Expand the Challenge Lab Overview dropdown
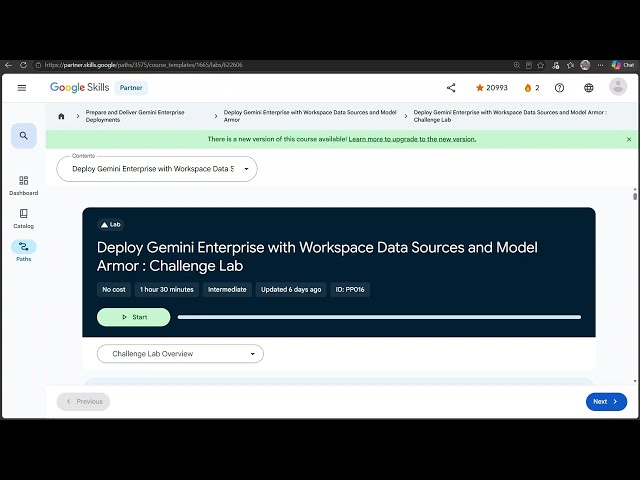The width and height of the screenshot is (640, 480). [x=180, y=354]
